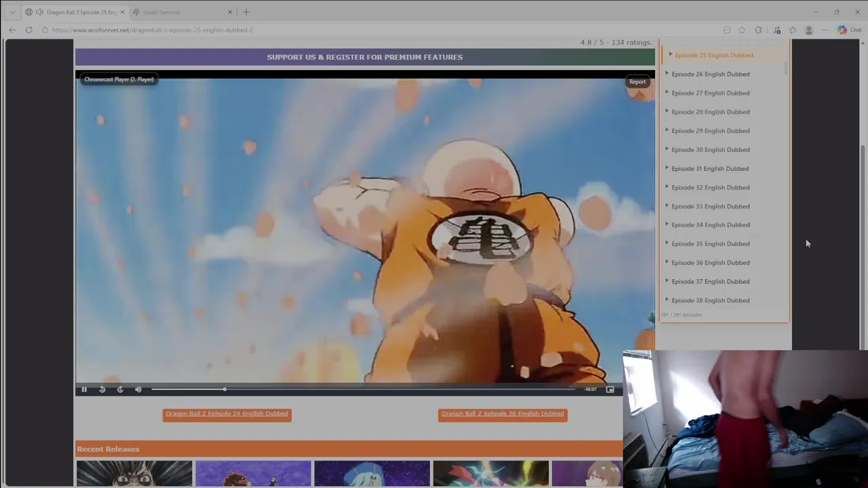Screen dimensions: 868x488
Task: Seek on the video progress bar
Action: [363, 389]
